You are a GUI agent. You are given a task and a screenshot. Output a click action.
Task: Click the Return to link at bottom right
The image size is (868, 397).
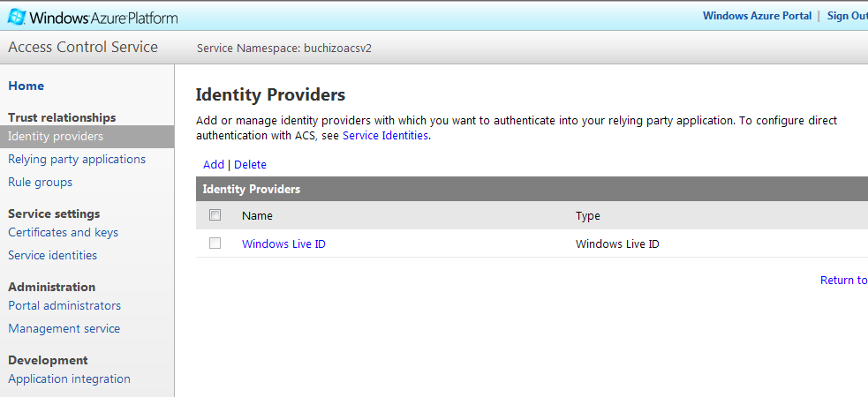(843, 281)
